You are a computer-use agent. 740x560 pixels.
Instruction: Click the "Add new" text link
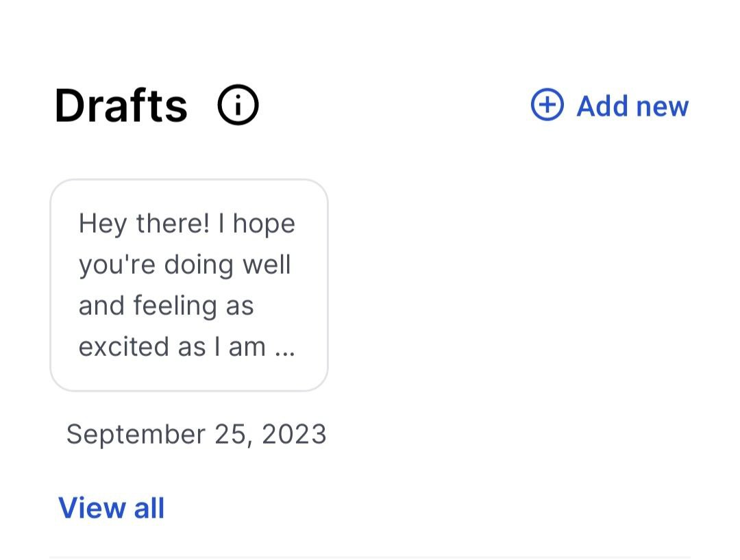[x=632, y=106]
